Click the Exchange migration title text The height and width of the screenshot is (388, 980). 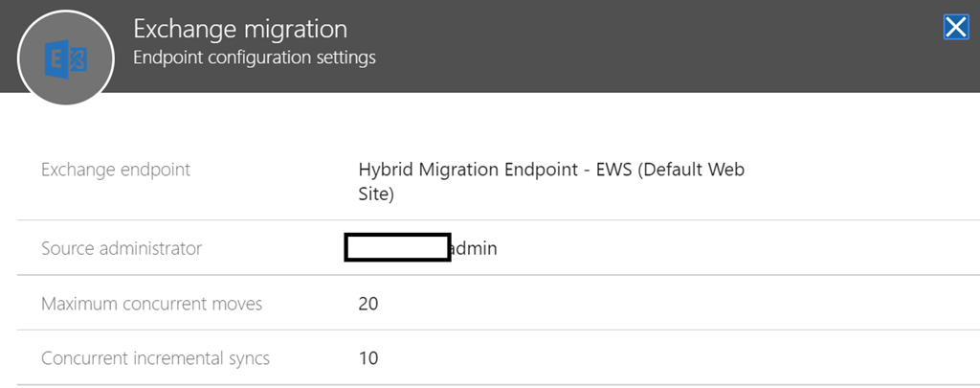pyautogui.click(x=240, y=30)
